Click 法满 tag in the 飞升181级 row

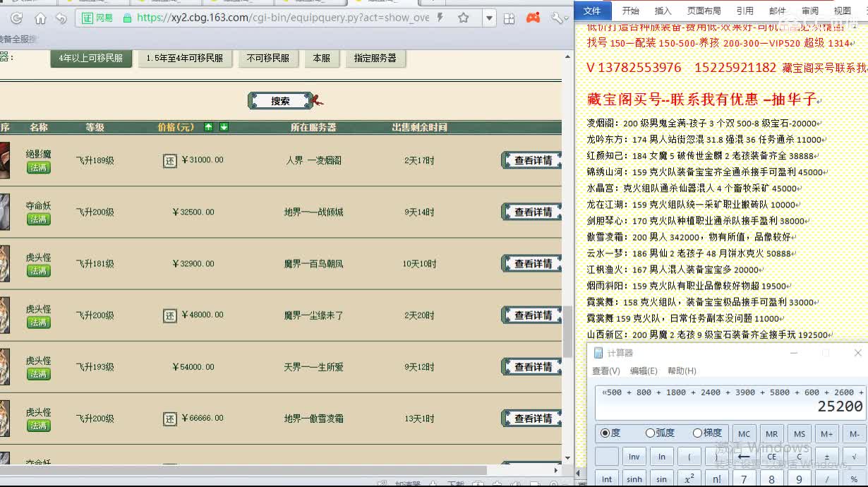39,270
